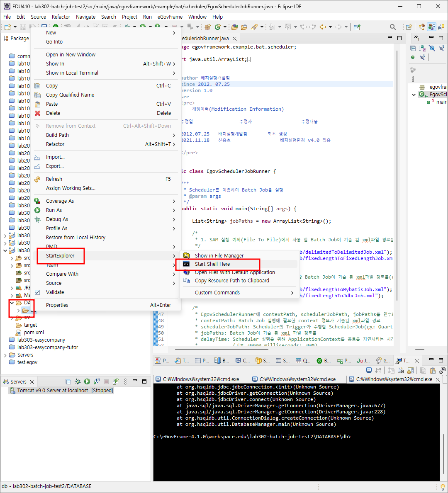
Task: Open a new Terminal with the monitor icon
Action: (x=369, y=370)
